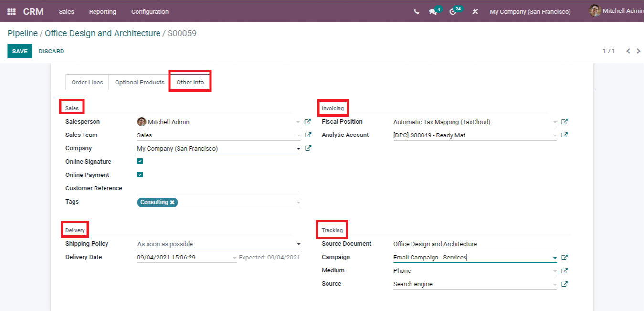Expand the Company dropdown
Viewport: 644px width, 311px height.
(298, 149)
